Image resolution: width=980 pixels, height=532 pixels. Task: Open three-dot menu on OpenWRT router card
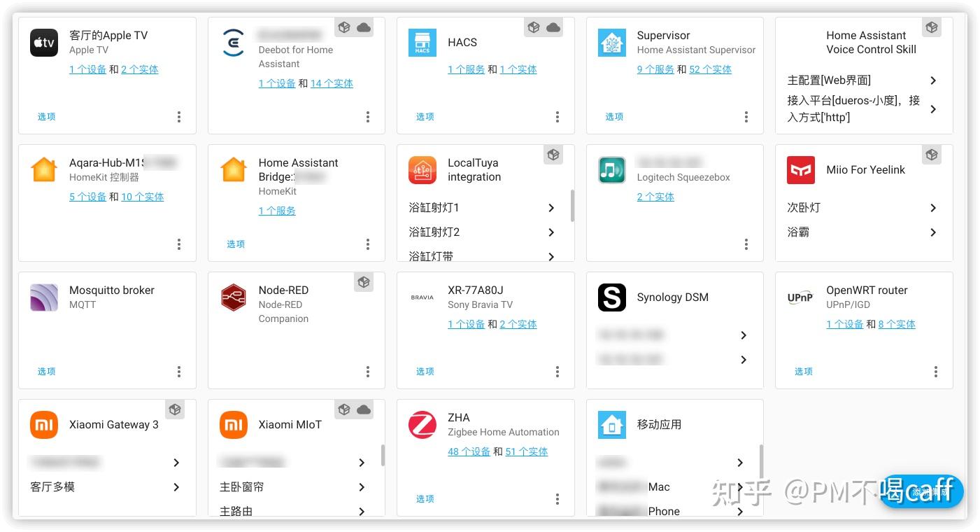click(936, 372)
